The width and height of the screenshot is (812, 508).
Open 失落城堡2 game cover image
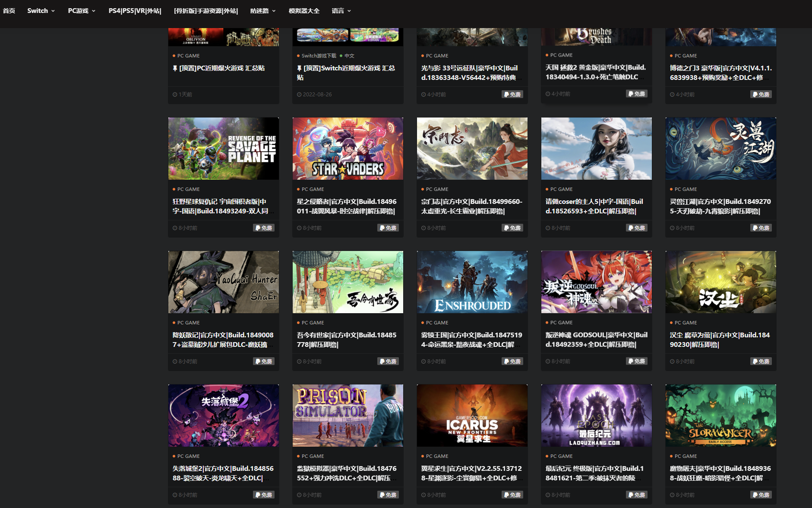pos(224,416)
